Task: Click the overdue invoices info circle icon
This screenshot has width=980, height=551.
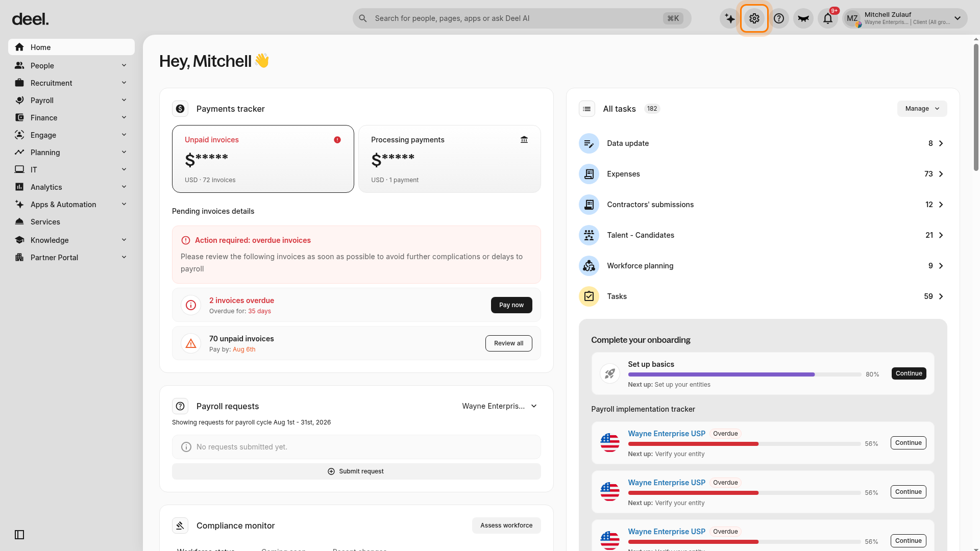Action: [x=191, y=305]
